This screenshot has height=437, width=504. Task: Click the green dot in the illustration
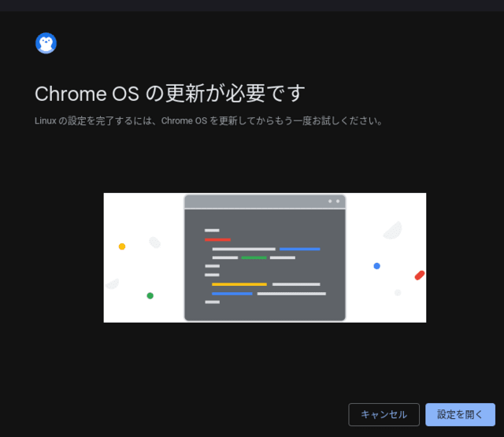(x=150, y=295)
